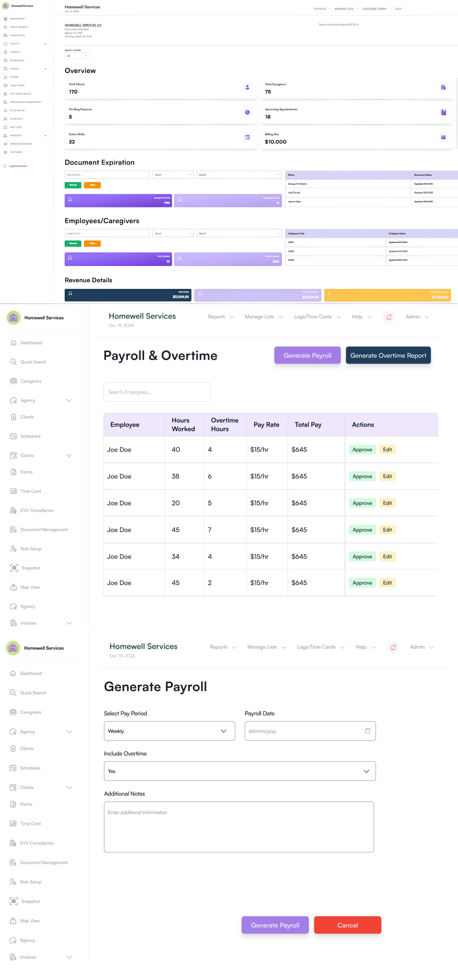458x980 pixels.
Task: Open Caregivers in the Generate Payroll sidebar
Action: (x=25, y=712)
